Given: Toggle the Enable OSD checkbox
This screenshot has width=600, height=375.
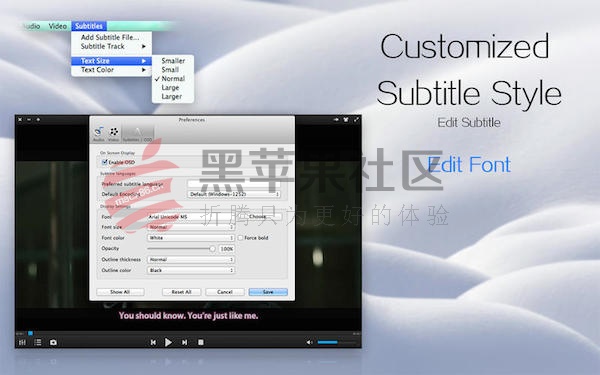Looking at the screenshot, I should pos(104,162).
